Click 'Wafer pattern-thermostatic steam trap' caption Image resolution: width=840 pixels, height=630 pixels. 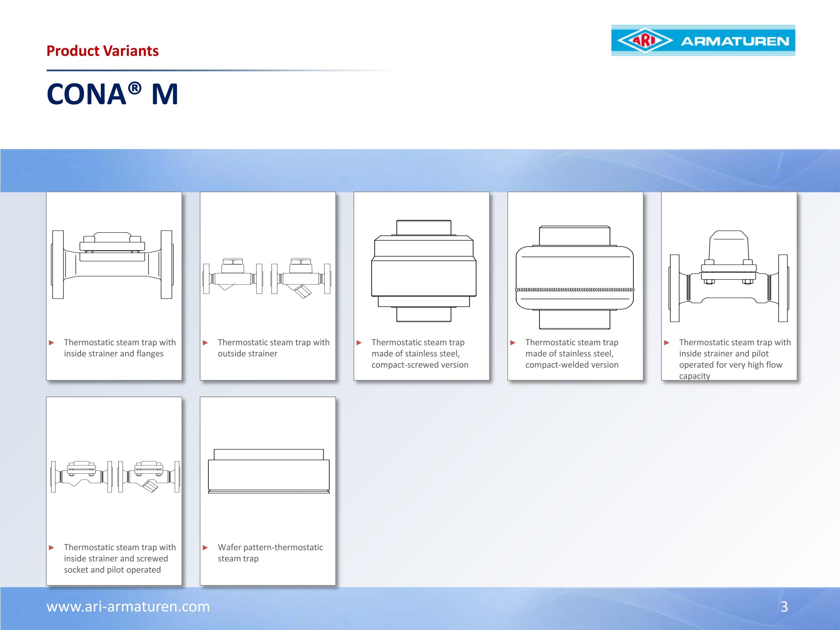[x=270, y=553]
